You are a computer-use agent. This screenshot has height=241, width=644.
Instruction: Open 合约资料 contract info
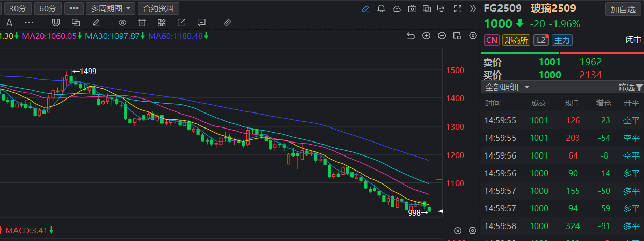(158, 9)
